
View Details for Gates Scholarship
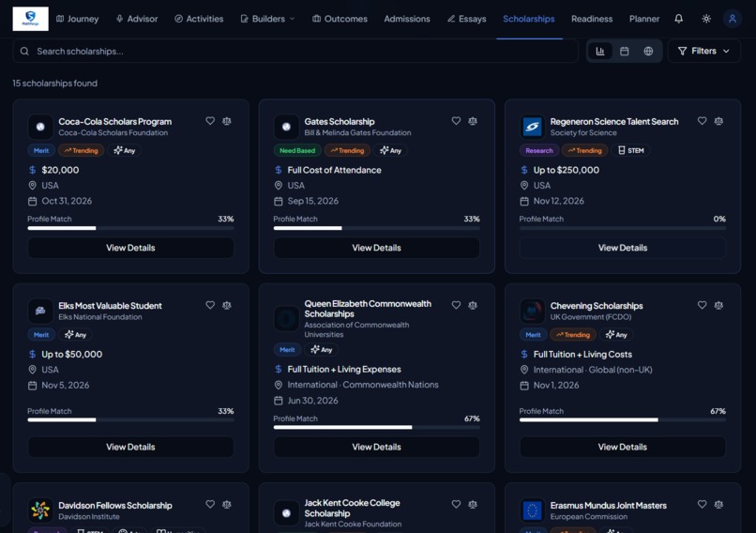pos(376,248)
